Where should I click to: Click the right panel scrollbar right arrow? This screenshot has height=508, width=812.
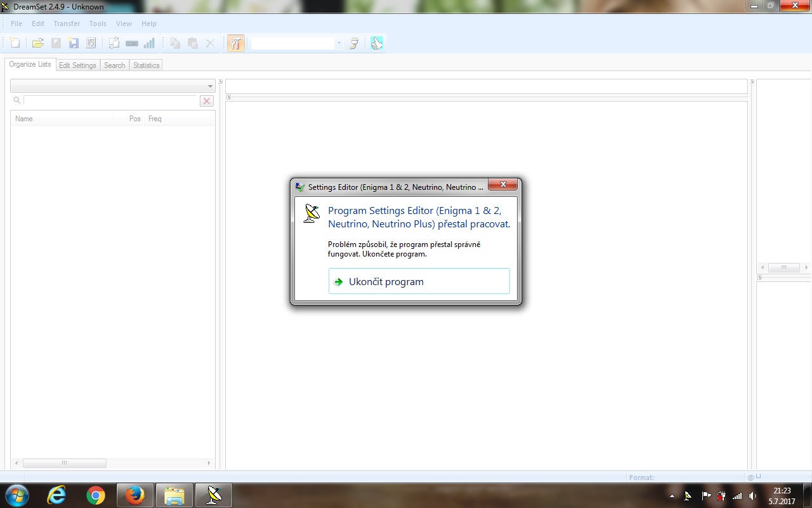(806, 268)
